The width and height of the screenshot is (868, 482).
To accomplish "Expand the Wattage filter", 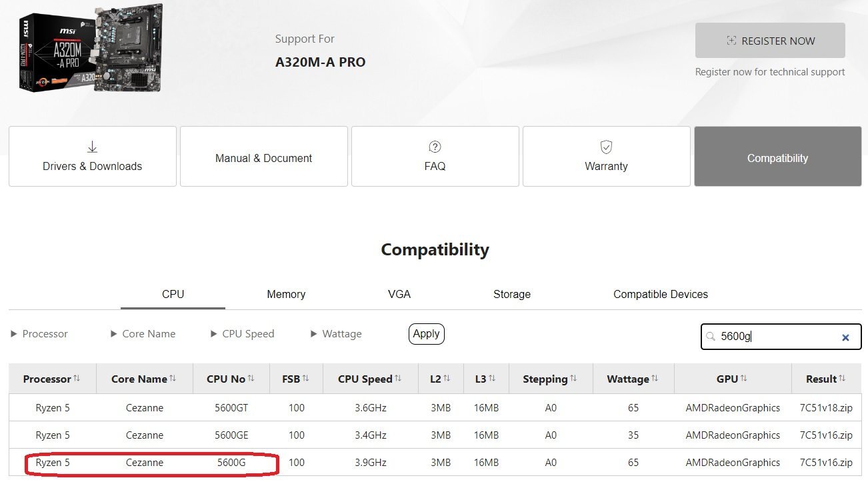I will pos(336,334).
